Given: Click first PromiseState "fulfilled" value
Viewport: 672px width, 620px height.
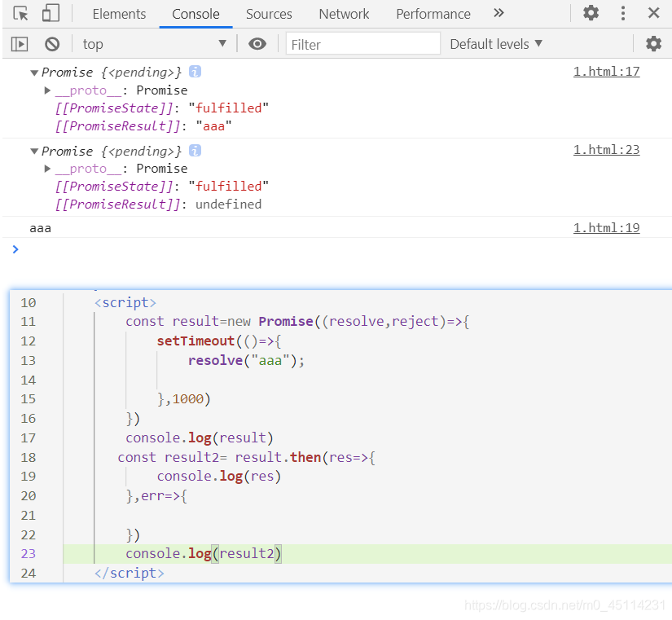Looking at the screenshot, I should [x=228, y=108].
